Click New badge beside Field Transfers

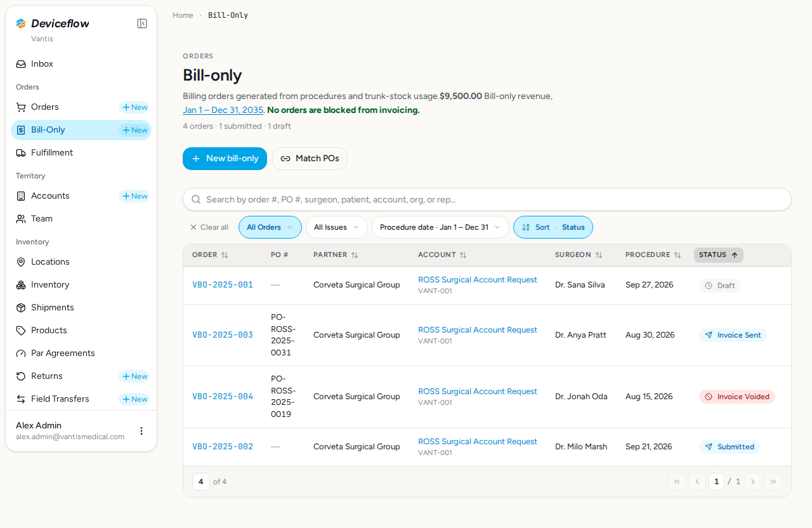click(134, 399)
